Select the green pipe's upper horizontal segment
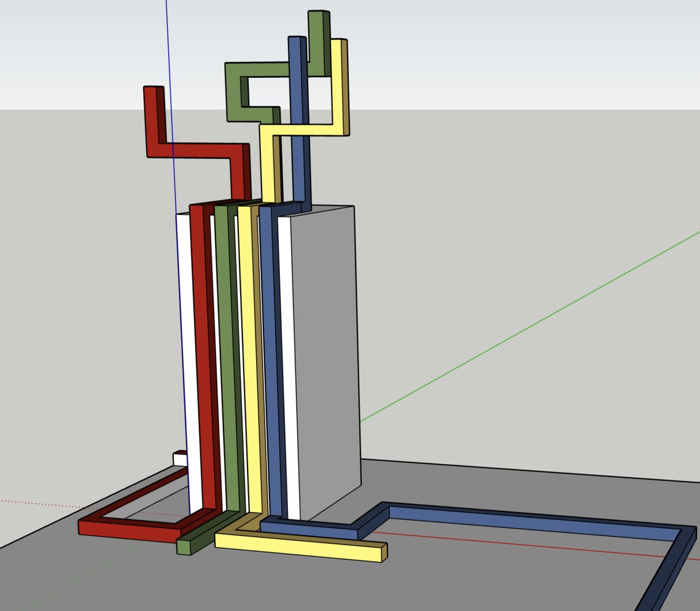 click(264, 69)
